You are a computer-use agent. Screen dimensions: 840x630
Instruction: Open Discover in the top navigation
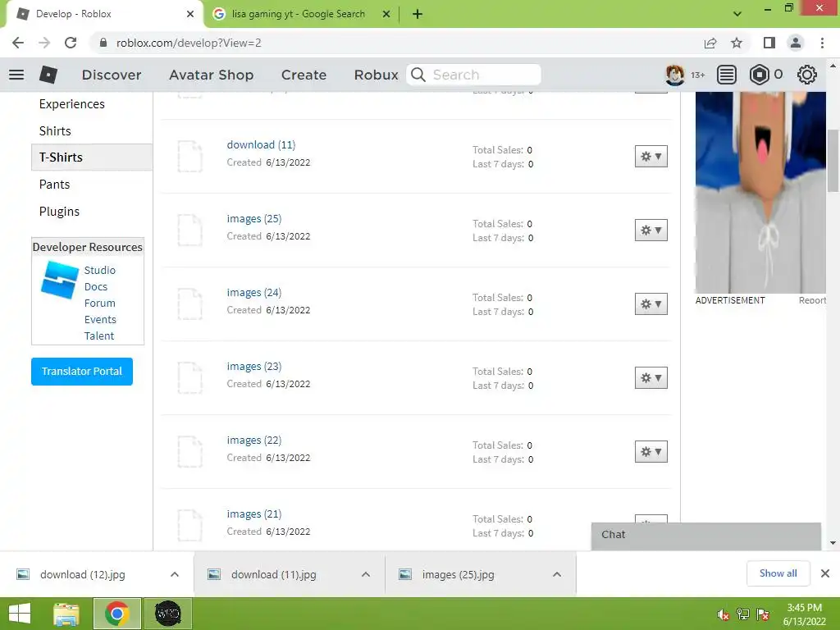(112, 75)
